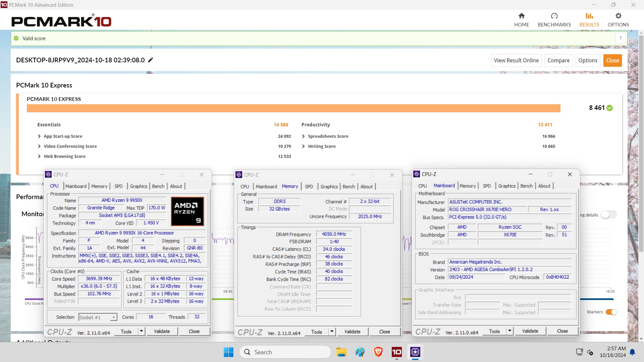Viewport: 644px width, 362px height.
Task: Open Tools dropdown arrow in CPU window
Action: [142, 331]
